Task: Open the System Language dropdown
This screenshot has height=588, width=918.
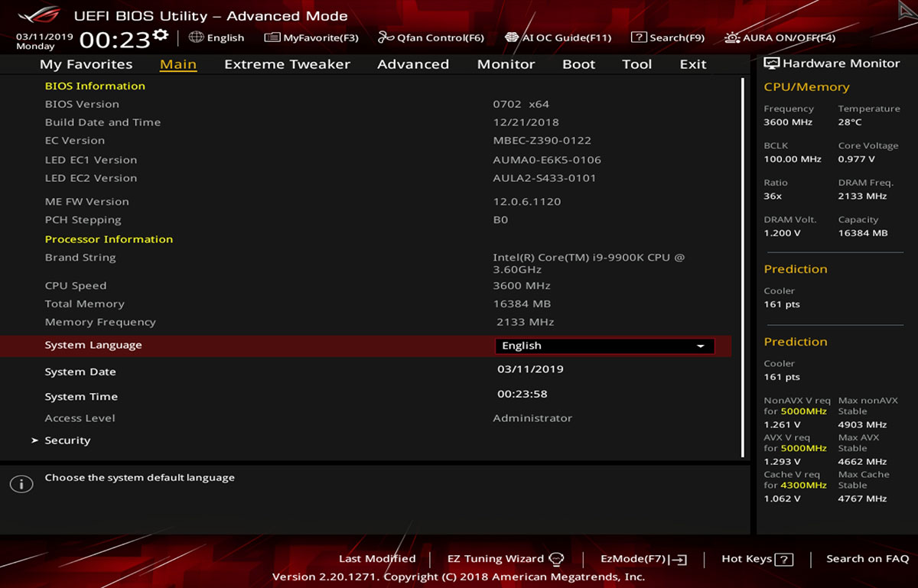Action: point(604,346)
